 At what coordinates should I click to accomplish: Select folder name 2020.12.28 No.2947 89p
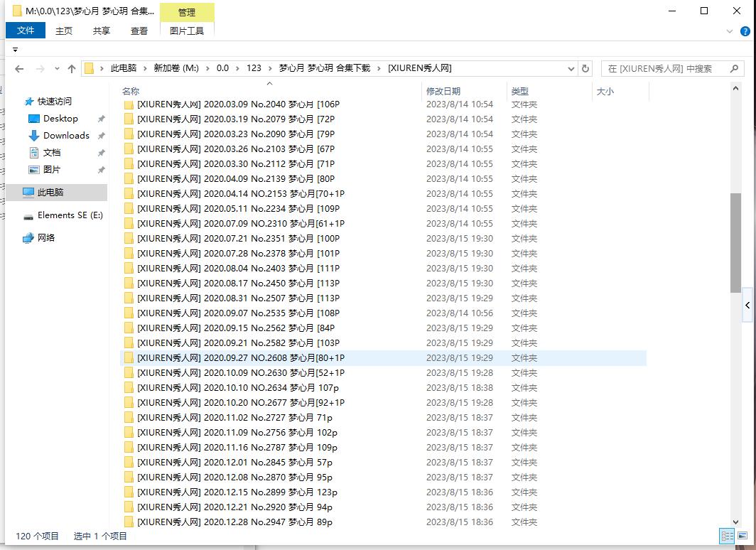(234, 522)
